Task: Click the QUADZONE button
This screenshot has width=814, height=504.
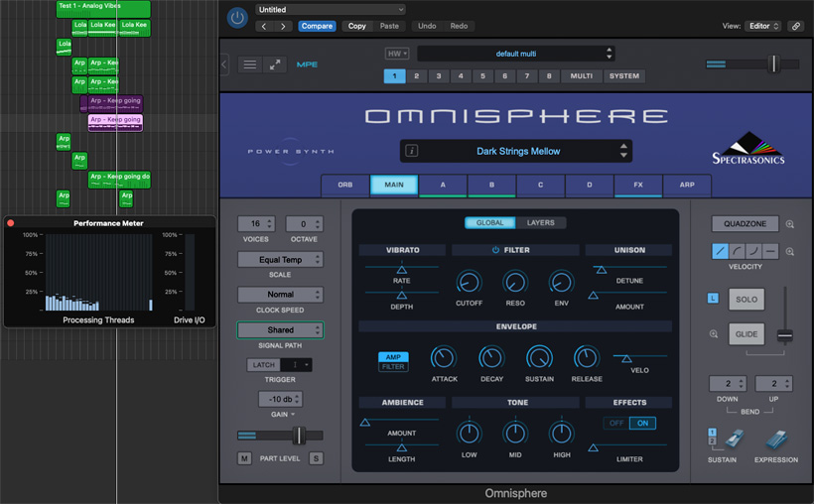Action: click(x=745, y=223)
